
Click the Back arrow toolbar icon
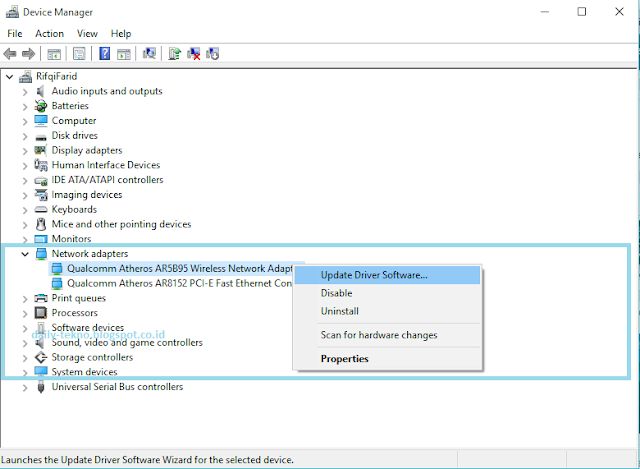[10, 53]
